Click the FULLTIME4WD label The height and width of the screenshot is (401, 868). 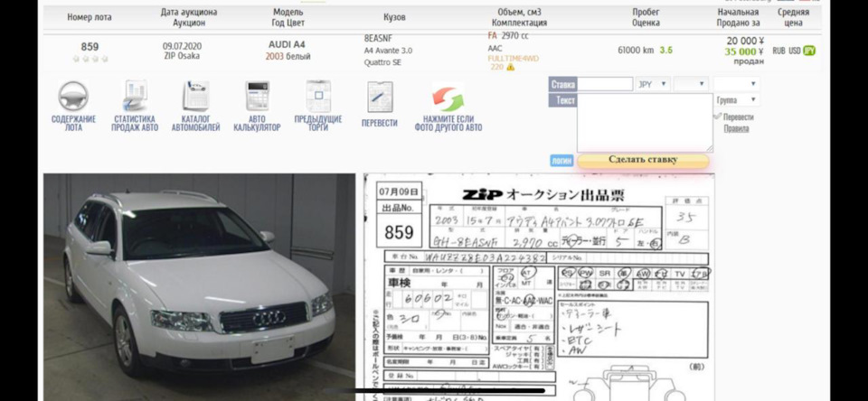click(514, 58)
